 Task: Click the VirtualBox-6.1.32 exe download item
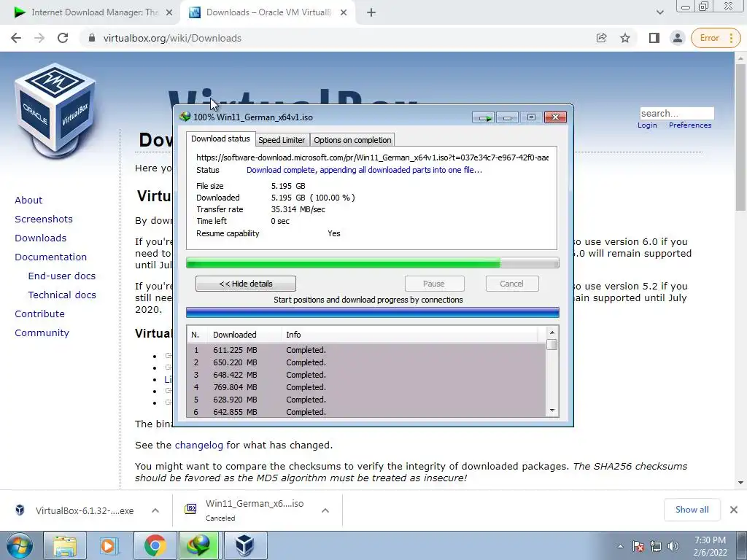pos(76,510)
